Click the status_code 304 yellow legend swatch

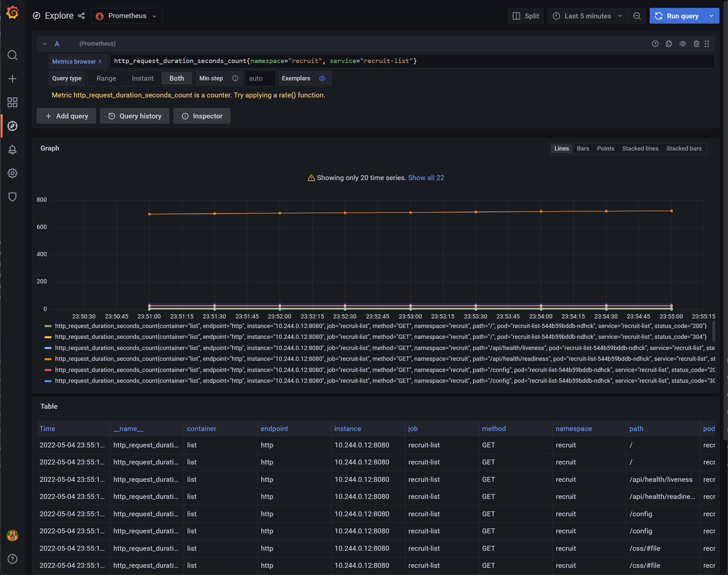pos(48,337)
